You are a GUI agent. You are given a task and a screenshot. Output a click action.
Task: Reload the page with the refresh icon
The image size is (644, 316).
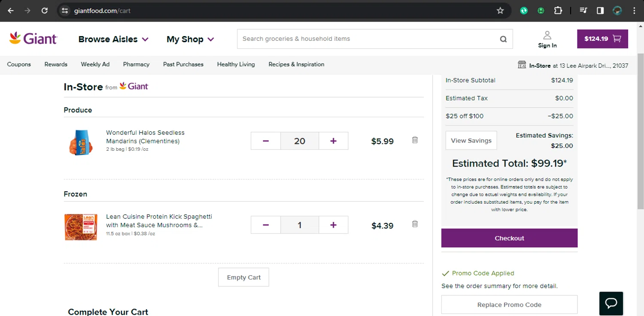(45, 11)
